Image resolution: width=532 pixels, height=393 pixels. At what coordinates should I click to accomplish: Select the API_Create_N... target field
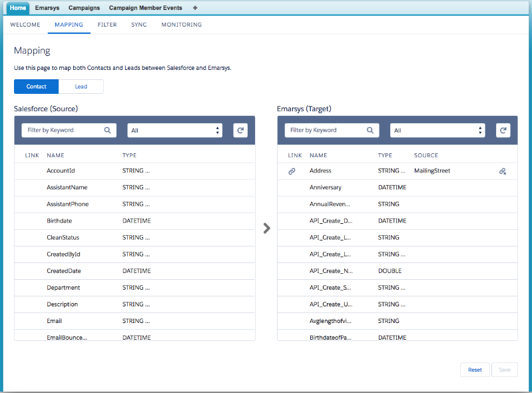pos(398,271)
